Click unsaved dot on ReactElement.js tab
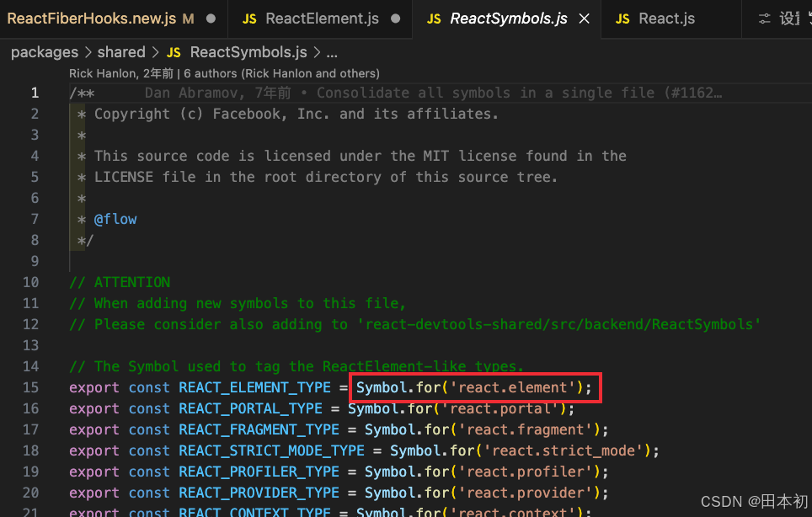 [396, 19]
